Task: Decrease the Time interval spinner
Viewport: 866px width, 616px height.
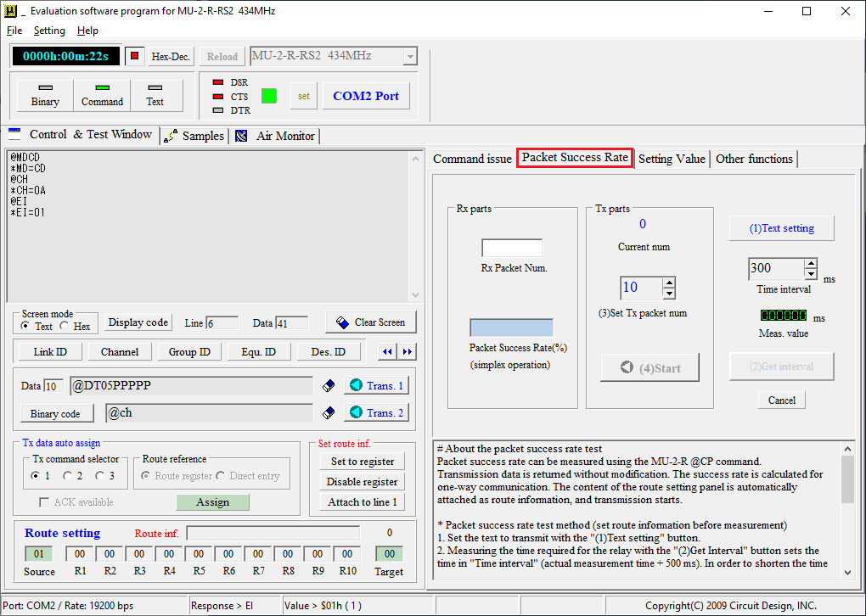Action: (x=810, y=274)
